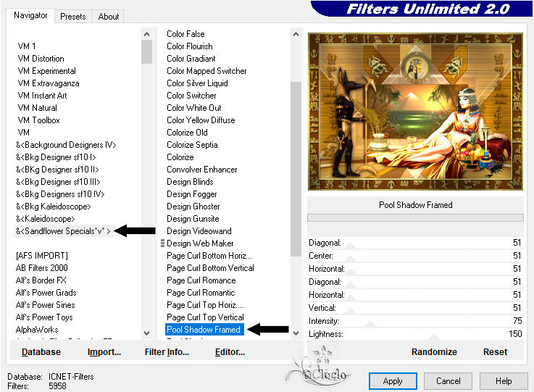Open the About tab
The image size is (534, 392).
(108, 17)
